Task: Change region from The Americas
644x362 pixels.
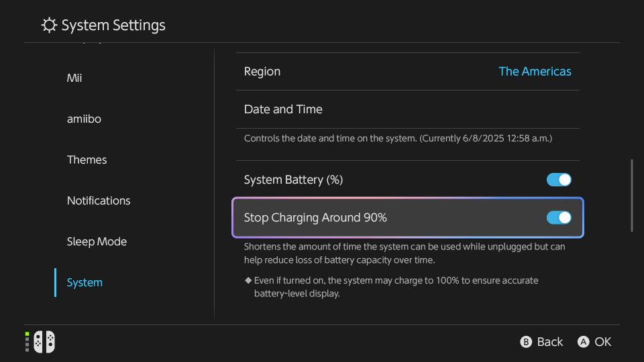Action: (x=535, y=72)
